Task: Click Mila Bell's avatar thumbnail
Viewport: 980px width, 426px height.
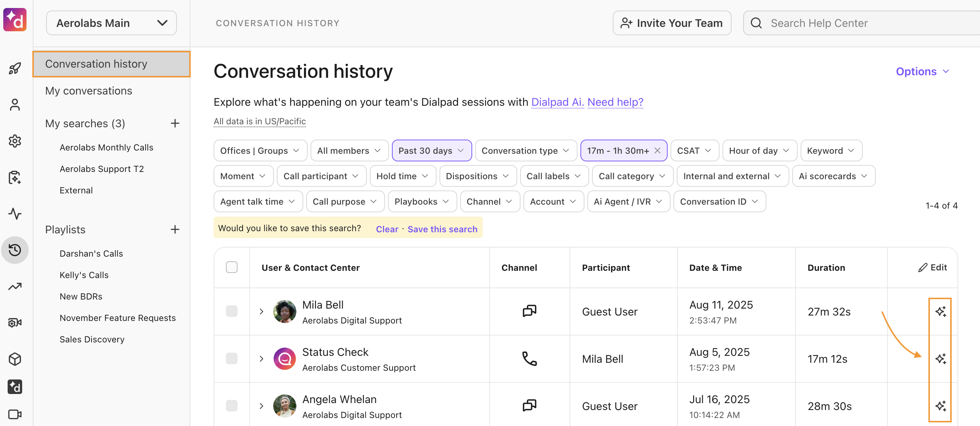Action: pos(284,312)
